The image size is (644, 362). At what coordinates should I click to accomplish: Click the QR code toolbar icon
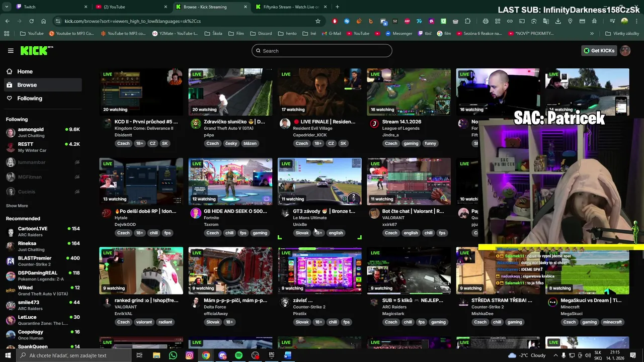tap(498, 21)
